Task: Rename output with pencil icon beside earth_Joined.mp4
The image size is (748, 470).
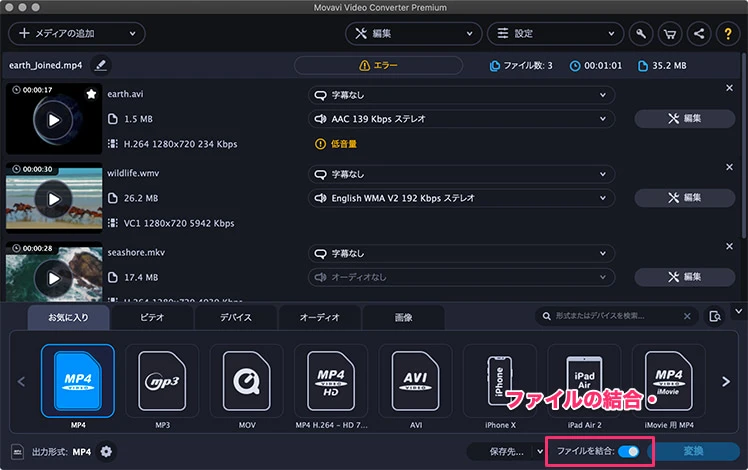Action: (x=101, y=65)
